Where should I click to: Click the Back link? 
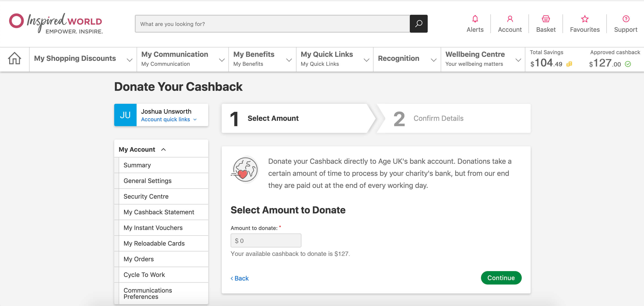pyautogui.click(x=240, y=278)
